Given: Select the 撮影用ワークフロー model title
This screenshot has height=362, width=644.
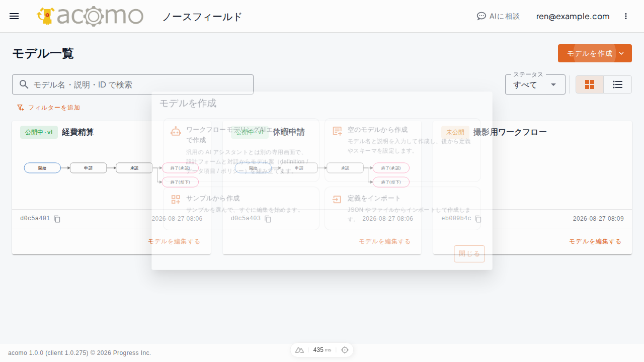Looking at the screenshot, I should (x=510, y=132).
